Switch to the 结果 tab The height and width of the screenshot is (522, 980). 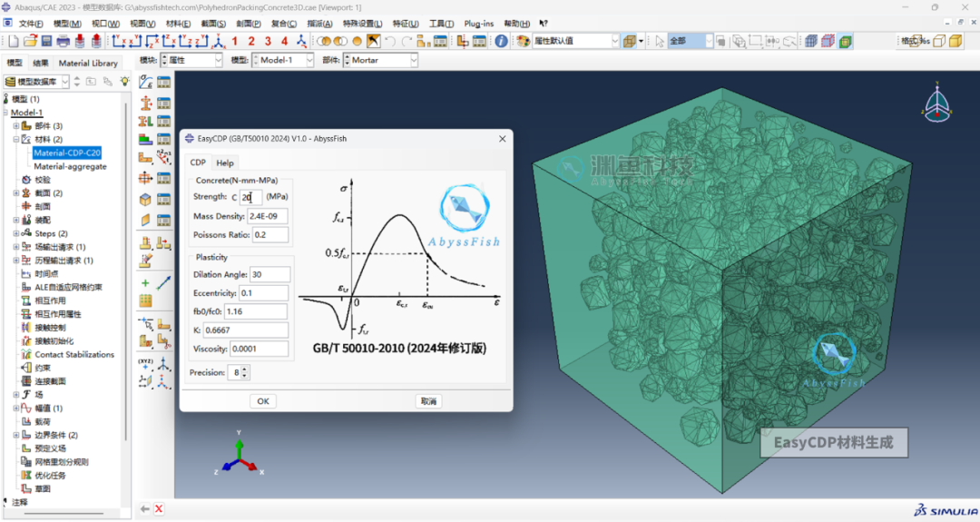click(41, 64)
